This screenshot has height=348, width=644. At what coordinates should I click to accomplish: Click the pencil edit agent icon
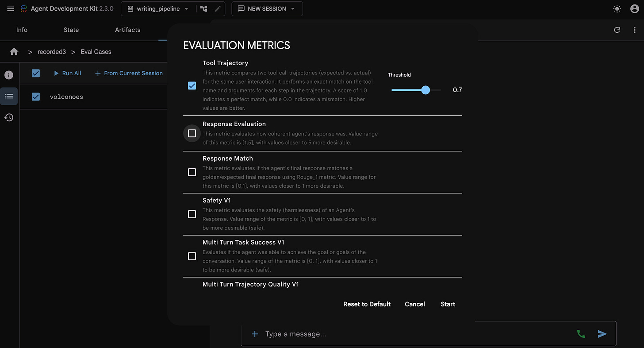click(x=218, y=9)
